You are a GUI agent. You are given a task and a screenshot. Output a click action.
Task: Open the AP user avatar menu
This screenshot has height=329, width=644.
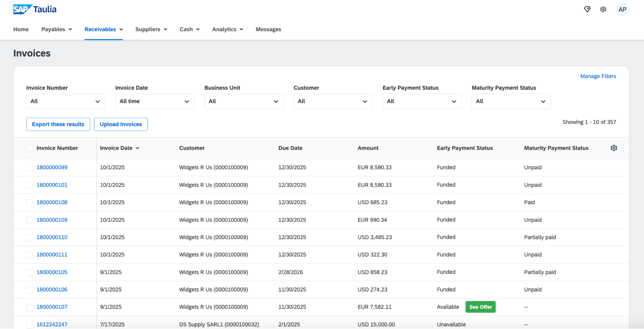coord(622,9)
